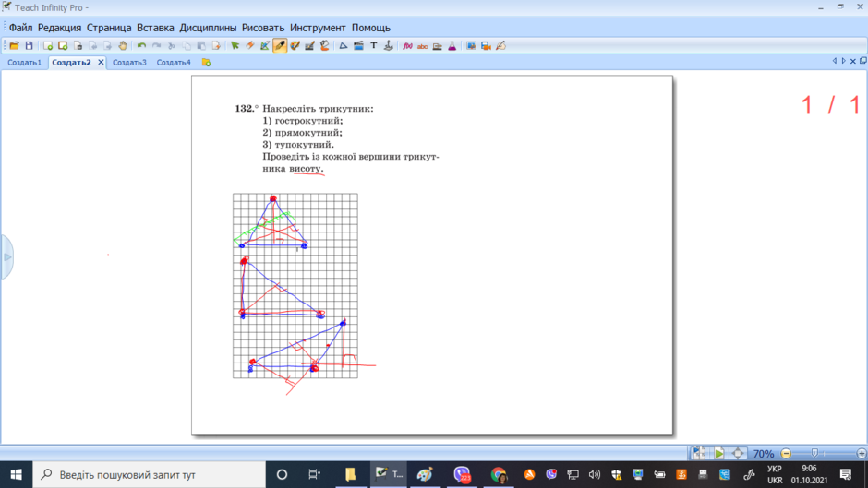Open the notification center
The height and width of the screenshot is (488, 868).
[845, 475]
